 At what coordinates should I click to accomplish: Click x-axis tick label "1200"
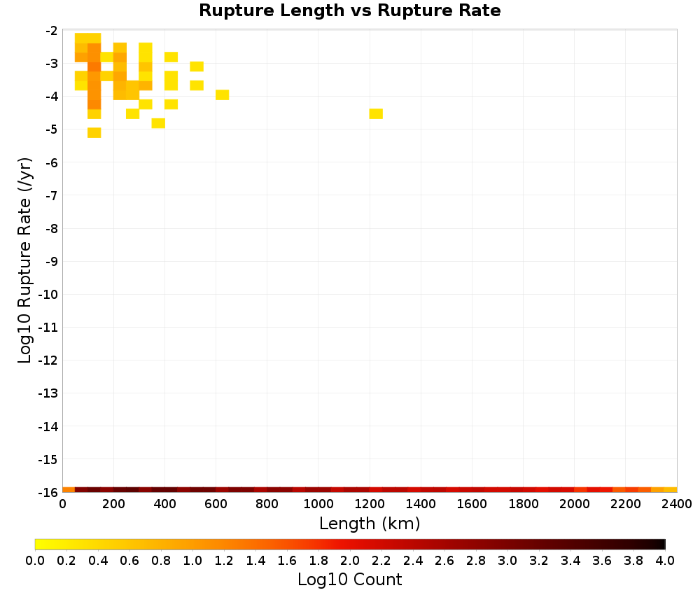point(370,504)
